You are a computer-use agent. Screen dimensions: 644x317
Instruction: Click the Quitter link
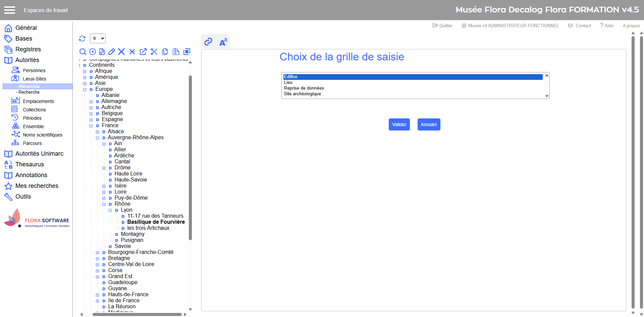point(442,25)
